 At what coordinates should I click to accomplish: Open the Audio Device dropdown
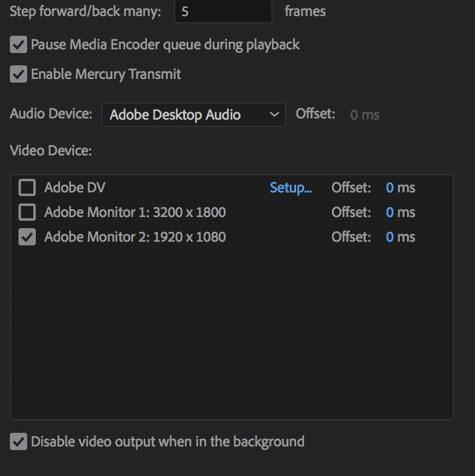pos(194,115)
